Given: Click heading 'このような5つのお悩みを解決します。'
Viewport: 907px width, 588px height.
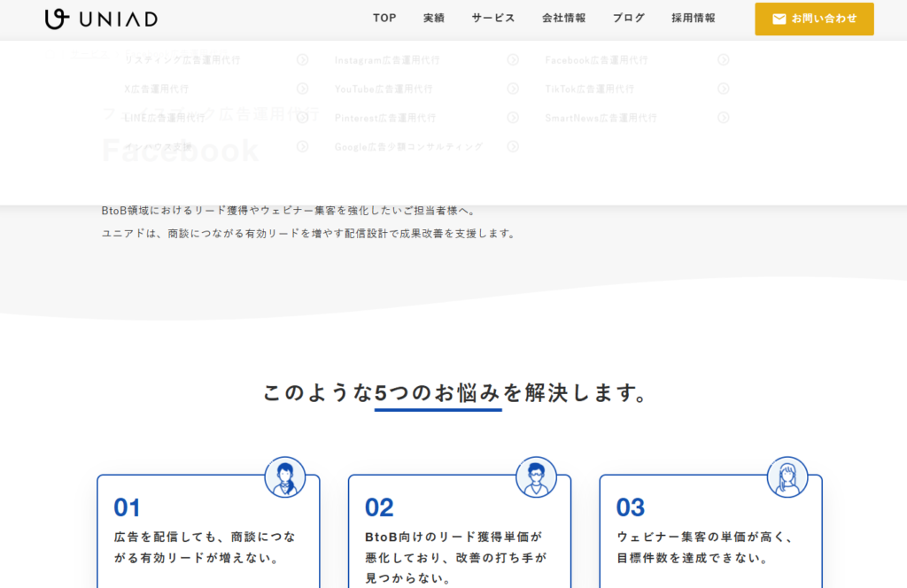Looking at the screenshot, I should (x=454, y=392).
